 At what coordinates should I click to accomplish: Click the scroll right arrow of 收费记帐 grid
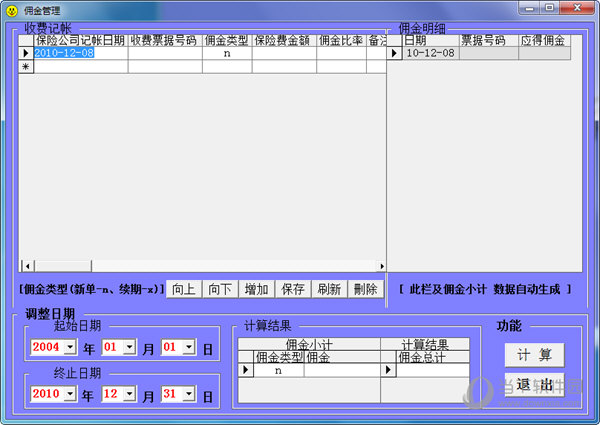(x=382, y=265)
